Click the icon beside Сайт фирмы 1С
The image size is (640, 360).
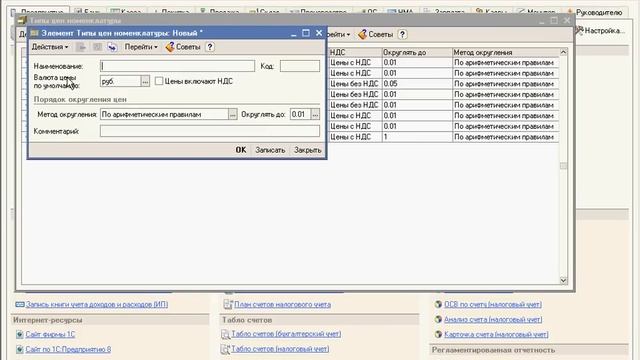pyautogui.click(x=20, y=335)
